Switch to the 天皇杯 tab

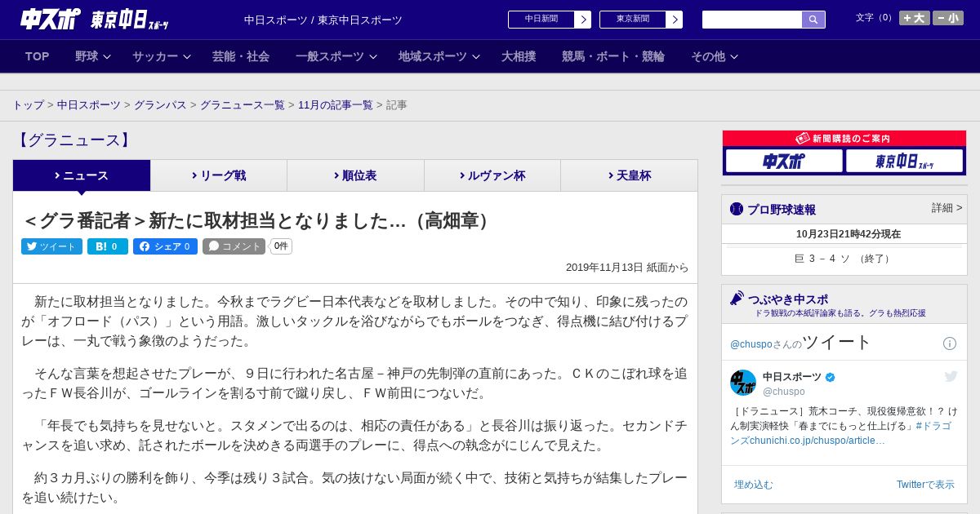coord(629,175)
